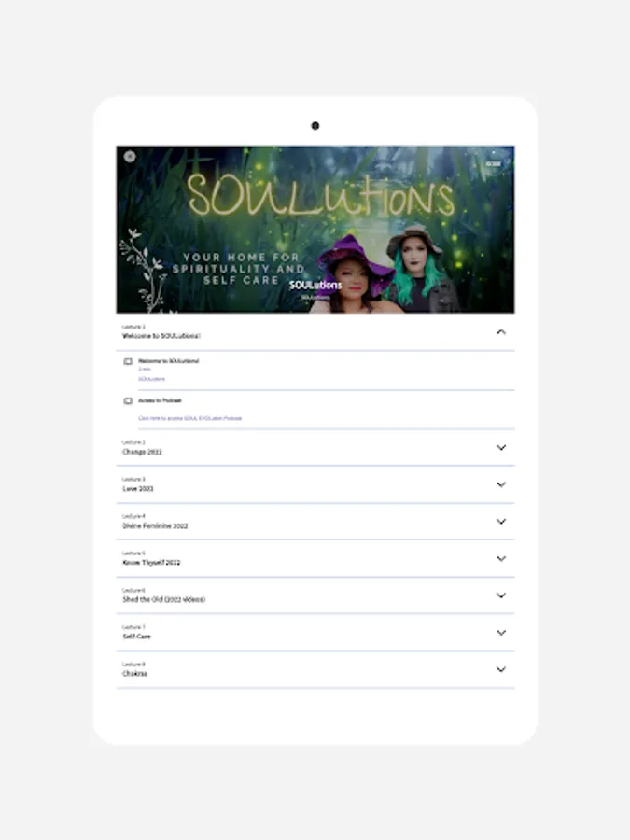Viewport: 630px width, 840px height.
Task: Click the Self-Care title text
Action: point(136,637)
